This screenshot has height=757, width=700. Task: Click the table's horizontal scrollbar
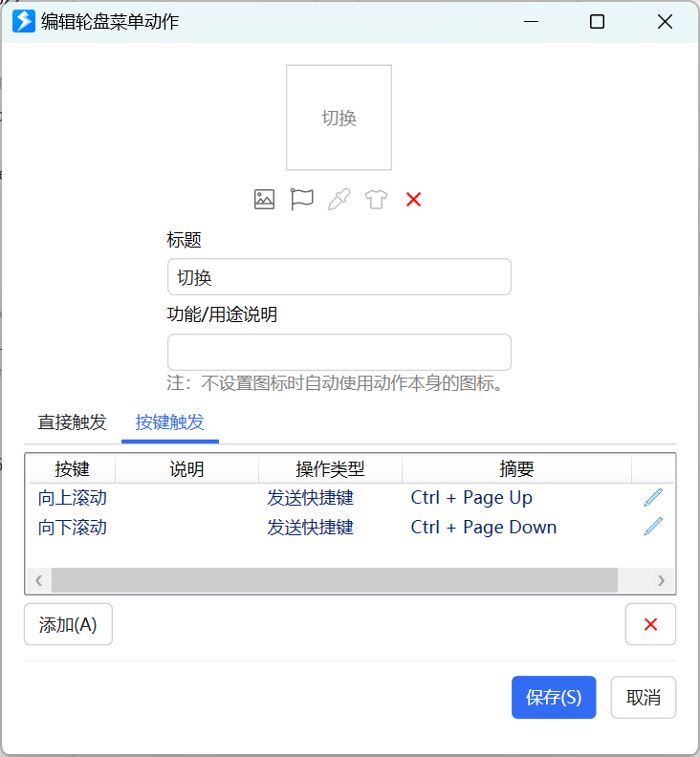coord(335,580)
